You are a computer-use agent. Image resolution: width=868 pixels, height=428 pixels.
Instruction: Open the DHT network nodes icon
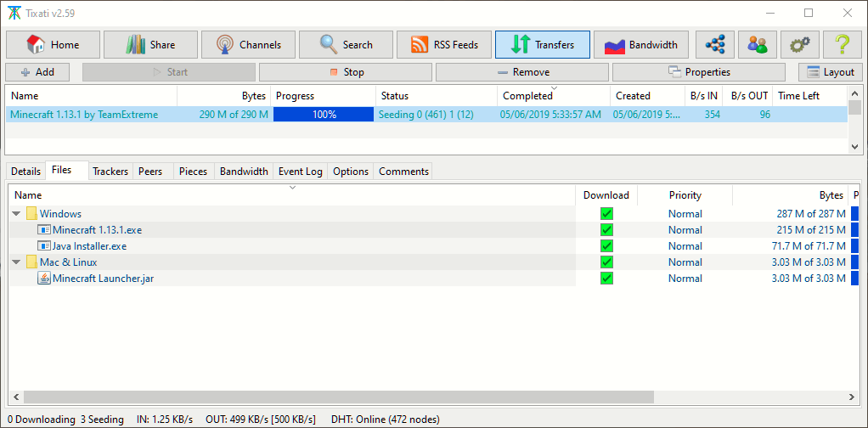click(714, 45)
